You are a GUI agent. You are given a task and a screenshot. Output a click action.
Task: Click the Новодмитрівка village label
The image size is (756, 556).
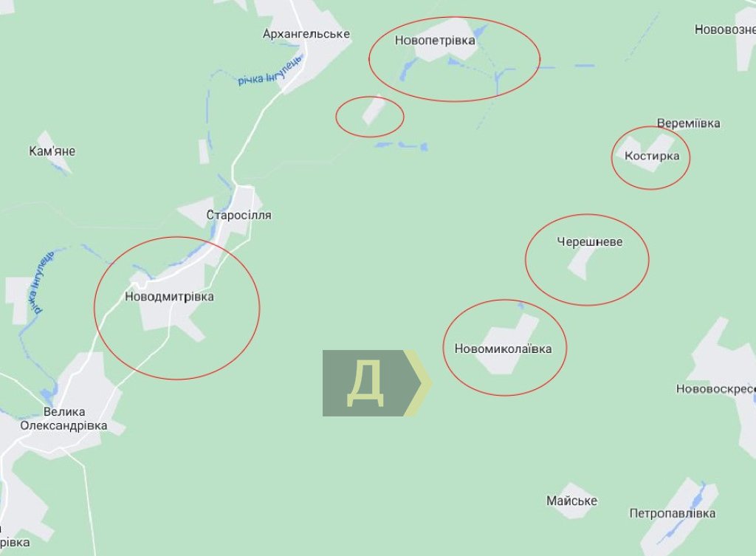point(169,297)
